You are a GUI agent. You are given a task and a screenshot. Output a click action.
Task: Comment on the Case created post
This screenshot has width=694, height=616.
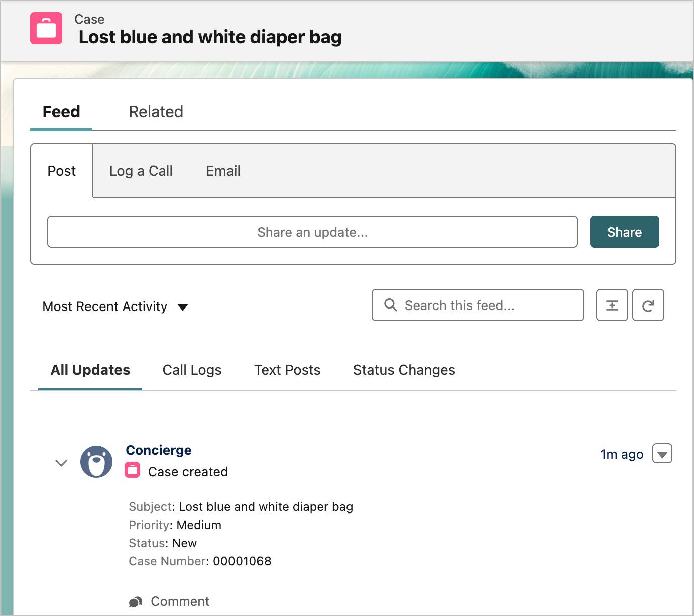click(x=180, y=601)
